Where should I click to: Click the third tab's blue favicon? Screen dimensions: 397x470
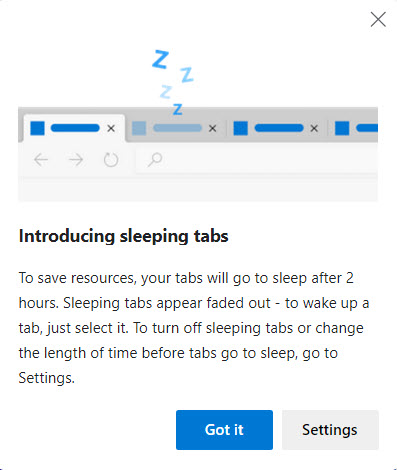click(x=240, y=128)
